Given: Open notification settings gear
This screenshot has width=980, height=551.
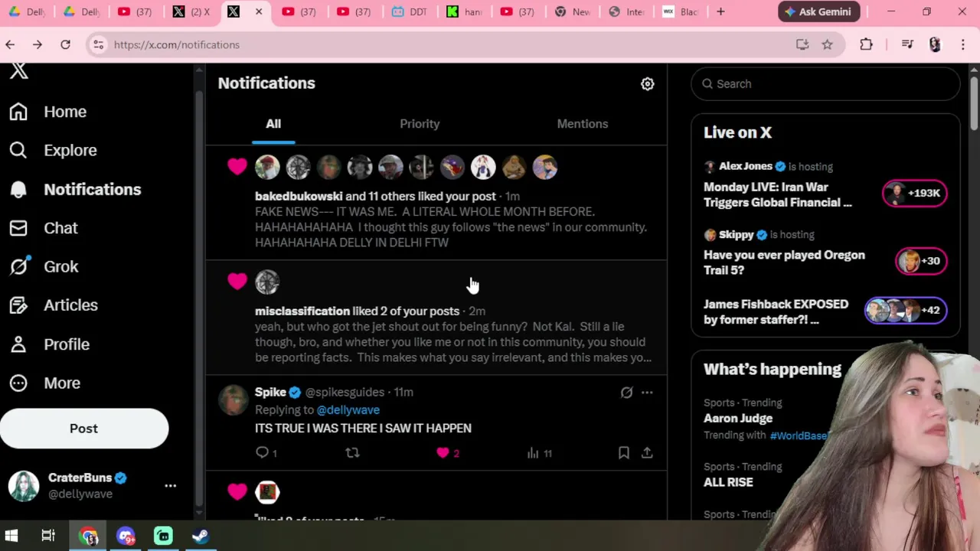Looking at the screenshot, I should coord(648,83).
